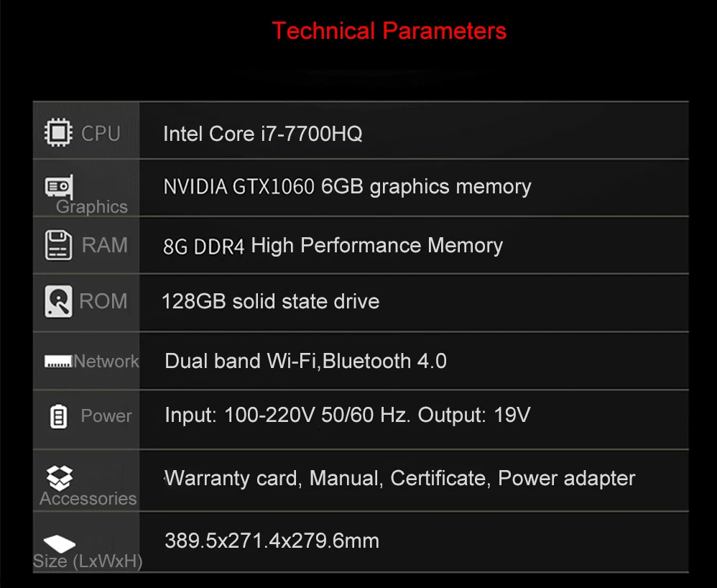
Task: Click the 389.5x271.4x279.6mm dimension value
Action: point(272,541)
